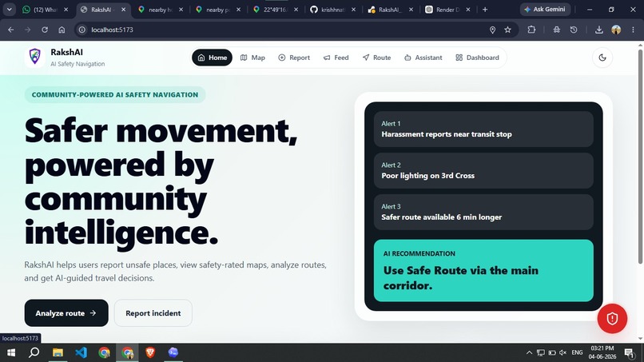Open Brave browser from taskbar
This screenshot has width=644, height=362.
[x=150, y=352]
